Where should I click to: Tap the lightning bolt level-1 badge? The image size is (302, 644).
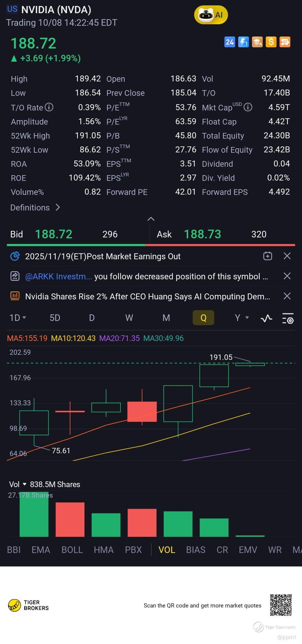click(244, 42)
